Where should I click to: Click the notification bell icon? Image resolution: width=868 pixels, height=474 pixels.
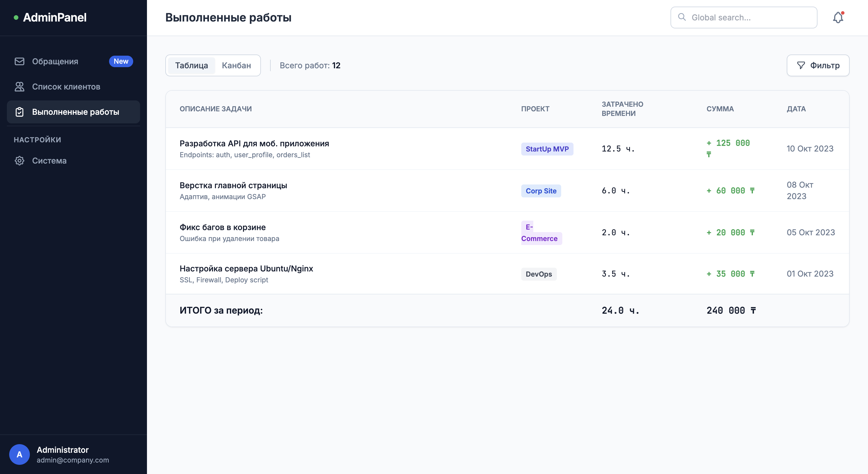tap(838, 18)
